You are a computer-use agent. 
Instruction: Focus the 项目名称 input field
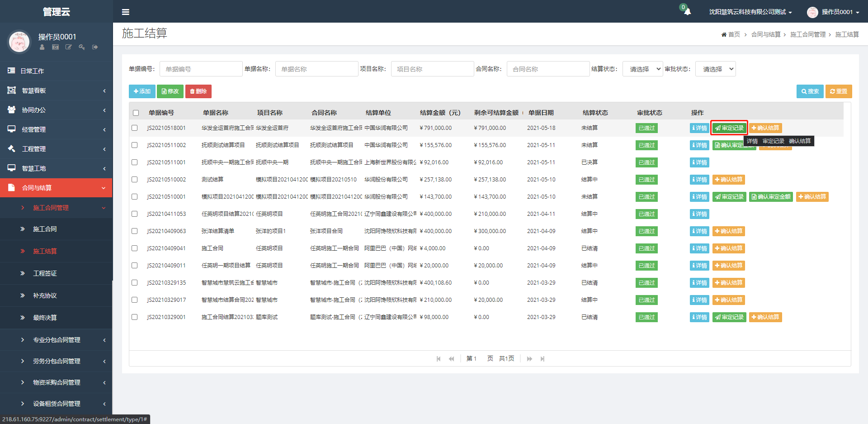tap(432, 69)
